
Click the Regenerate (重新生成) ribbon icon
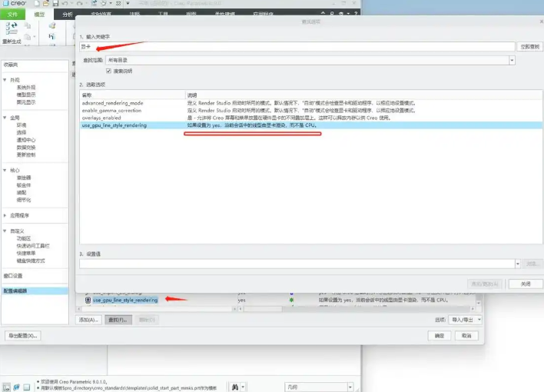point(11,31)
